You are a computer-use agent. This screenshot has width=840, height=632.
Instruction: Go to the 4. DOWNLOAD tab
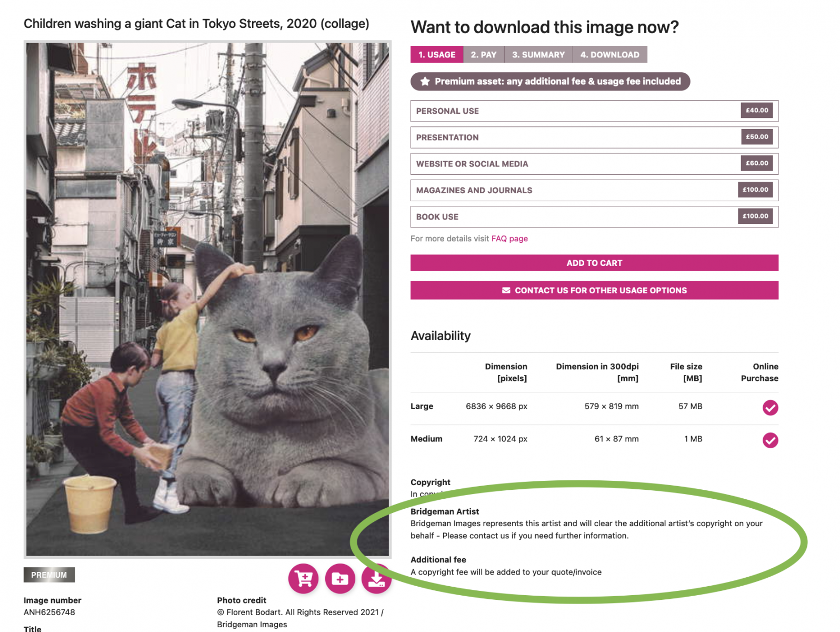click(610, 54)
